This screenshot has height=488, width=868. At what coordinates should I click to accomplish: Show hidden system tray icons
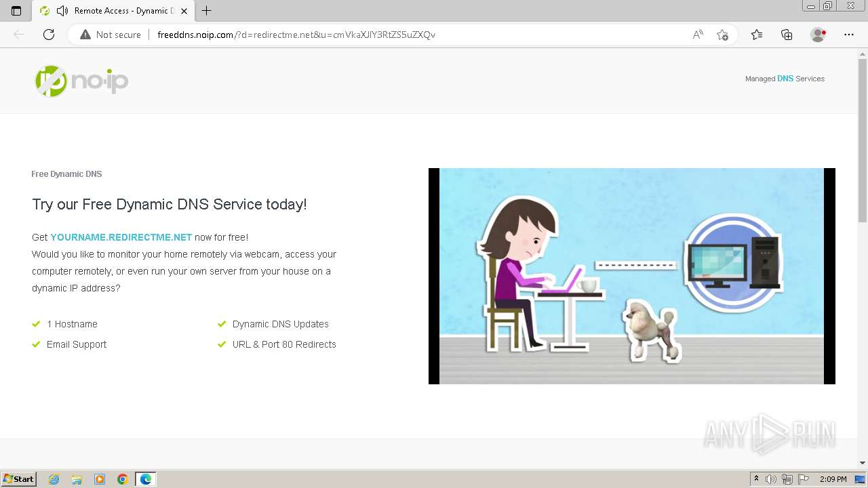[756, 479]
